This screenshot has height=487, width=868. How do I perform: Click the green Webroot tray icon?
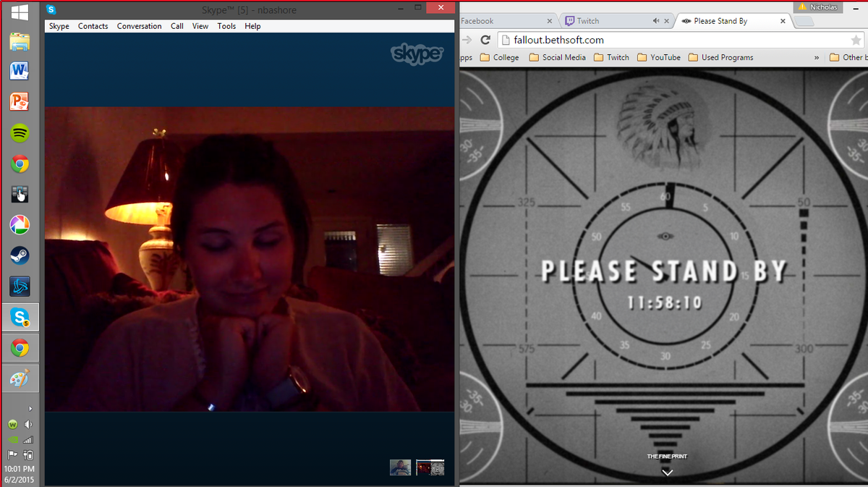point(12,424)
